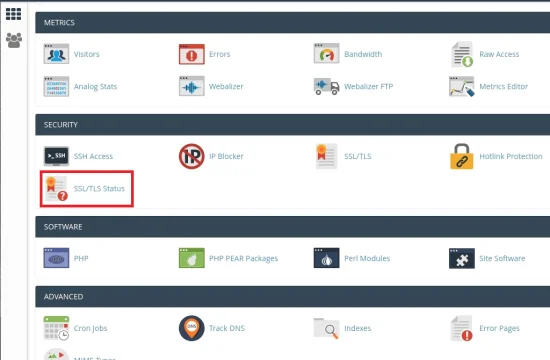Click the Errors icon with exclamation mark
550x360 pixels.
pyautogui.click(x=192, y=54)
